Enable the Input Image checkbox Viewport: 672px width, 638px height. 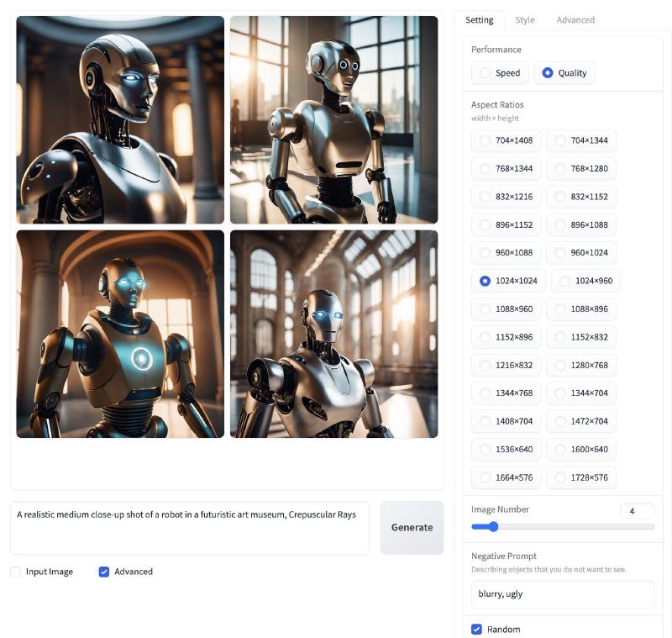16,572
